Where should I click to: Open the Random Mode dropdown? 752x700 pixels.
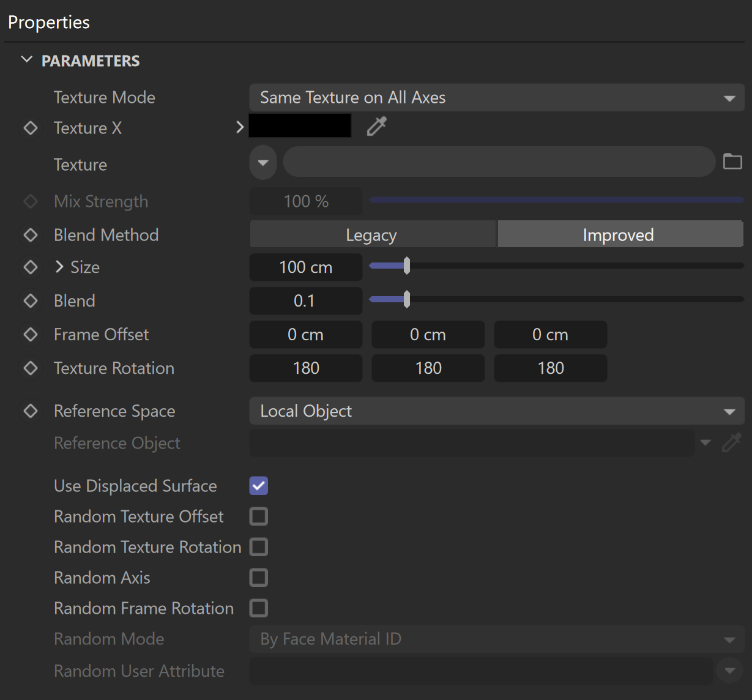497,639
